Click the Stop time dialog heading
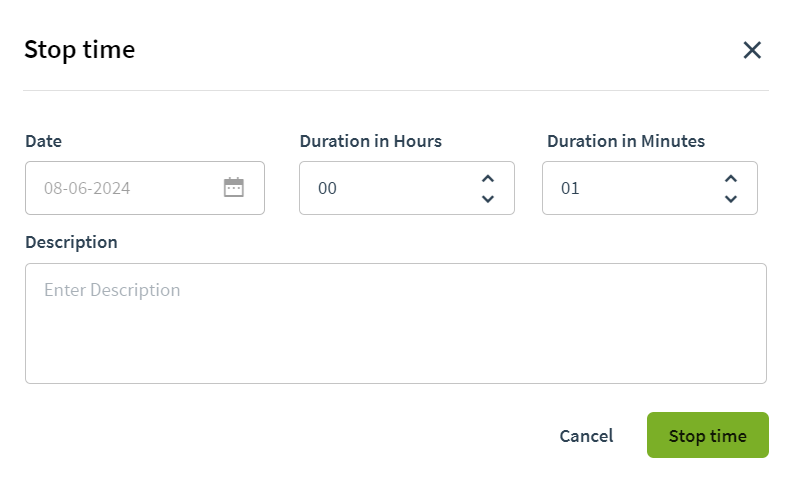The image size is (792, 478). click(80, 50)
